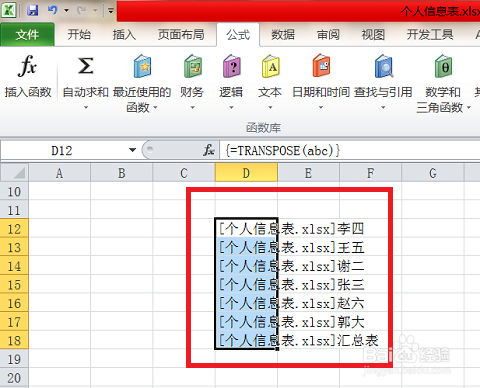Click cell containing [个人信息表.xlsx]李四

246,229
